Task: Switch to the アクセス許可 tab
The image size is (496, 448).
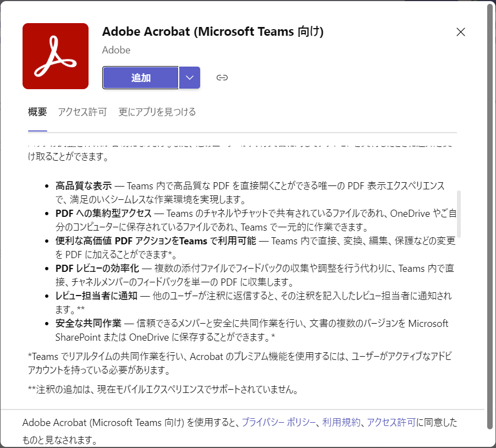Action: [x=82, y=112]
